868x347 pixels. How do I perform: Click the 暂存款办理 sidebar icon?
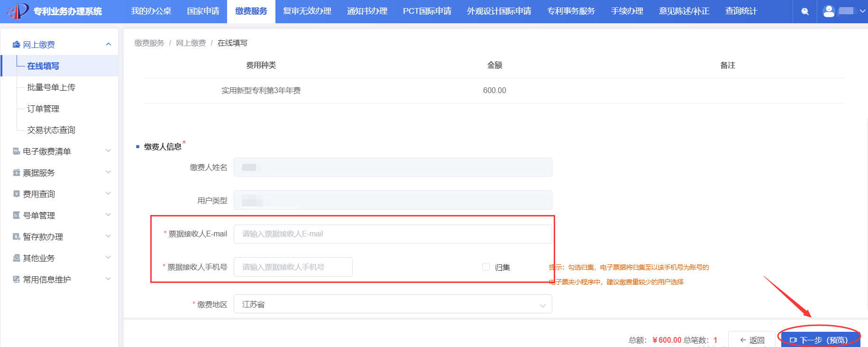[x=16, y=236]
